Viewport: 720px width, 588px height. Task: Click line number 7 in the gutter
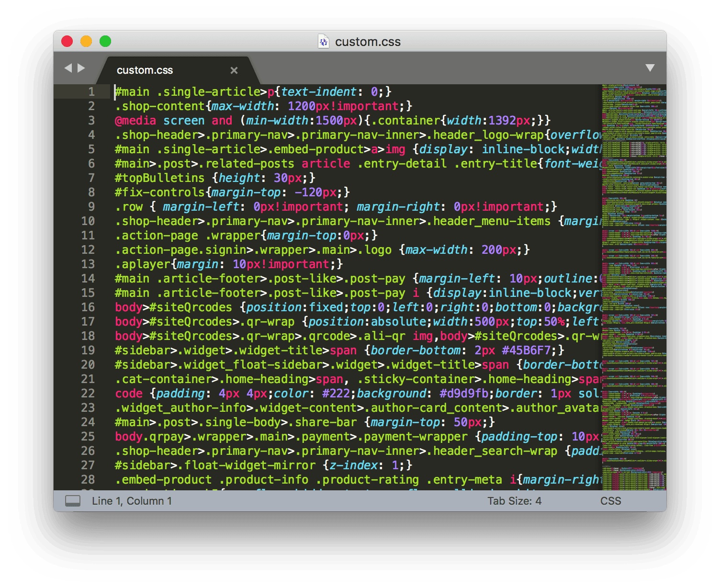coord(91,178)
